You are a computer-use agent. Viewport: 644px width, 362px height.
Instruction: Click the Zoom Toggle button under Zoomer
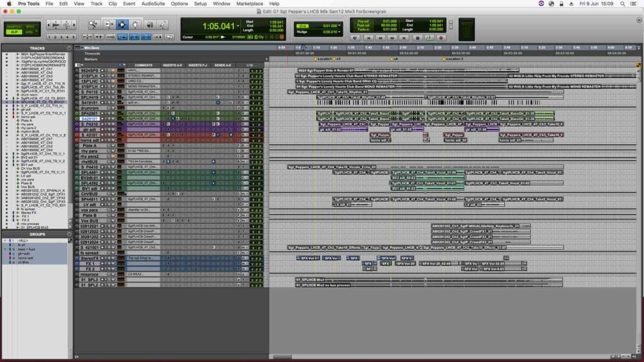[87, 37]
